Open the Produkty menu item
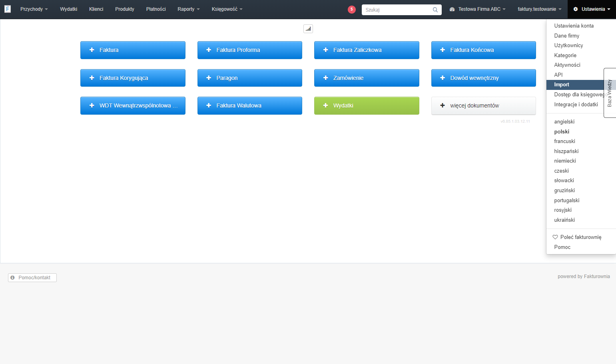The height and width of the screenshot is (364, 616). 125,9
